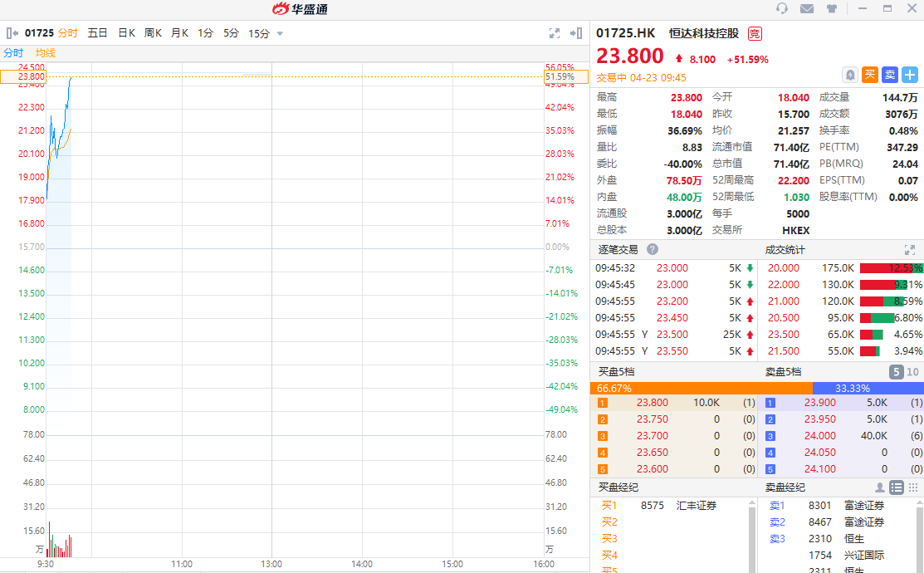Screen dimensions: 924x573
Task: Click help icon beside 逐笔交易
Action: click(x=653, y=249)
